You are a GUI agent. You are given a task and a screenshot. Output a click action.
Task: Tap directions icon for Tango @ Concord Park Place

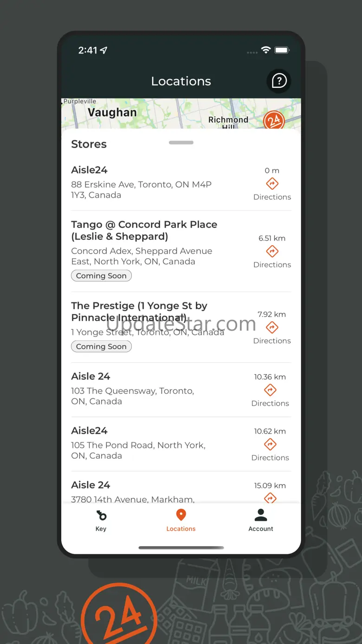pos(272,252)
